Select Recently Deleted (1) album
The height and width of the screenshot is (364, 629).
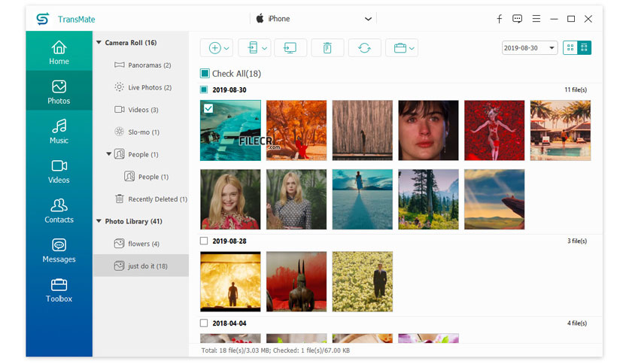pyautogui.click(x=151, y=199)
